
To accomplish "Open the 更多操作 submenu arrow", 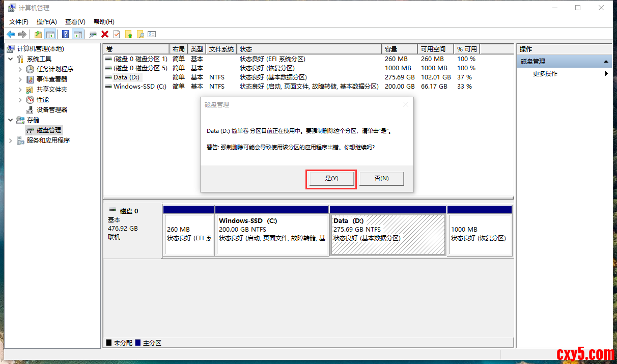I will (606, 74).
